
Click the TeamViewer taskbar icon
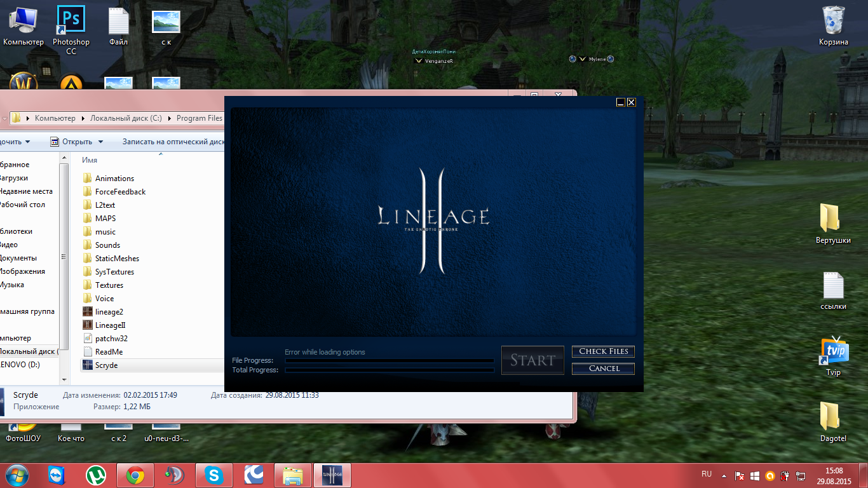point(57,475)
